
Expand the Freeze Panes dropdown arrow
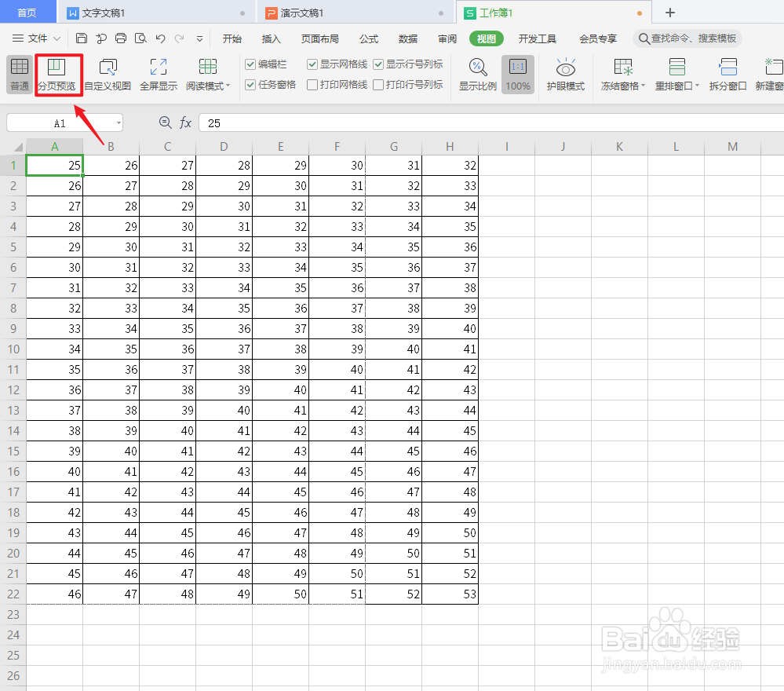coord(643,86)
